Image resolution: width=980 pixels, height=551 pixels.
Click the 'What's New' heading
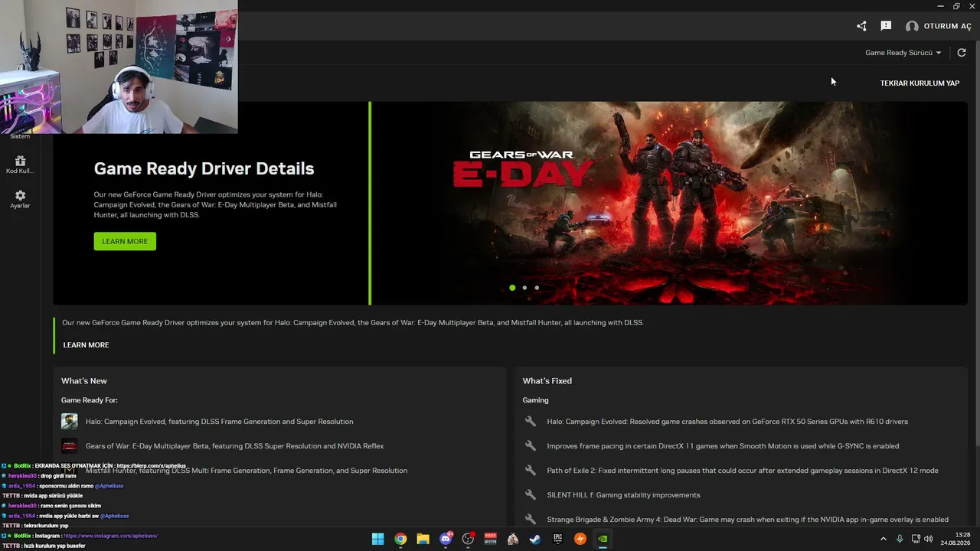[84, 381]
